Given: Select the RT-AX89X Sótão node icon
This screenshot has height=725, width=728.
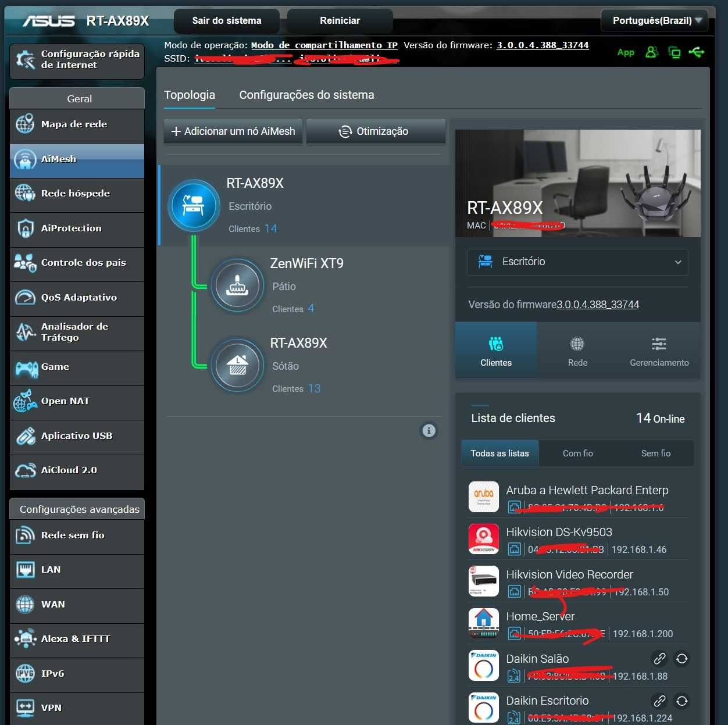Looking at the screenshot, I should pos(237,365).
